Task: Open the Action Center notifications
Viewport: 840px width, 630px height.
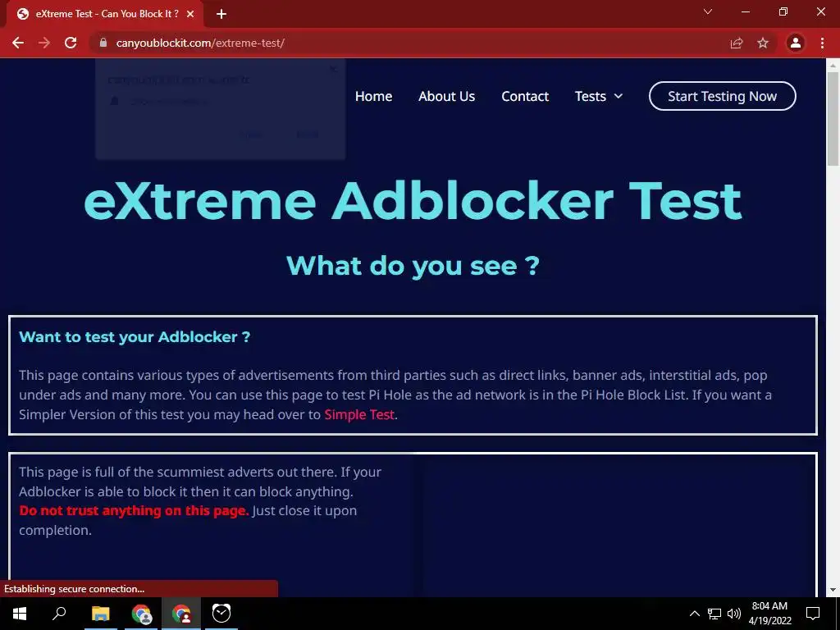Action: [x=813, y=614]
